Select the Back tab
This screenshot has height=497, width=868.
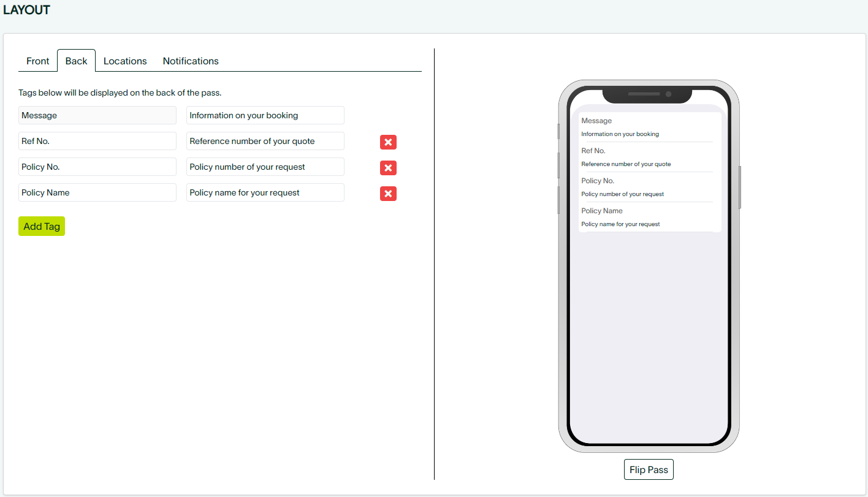pos(77,61)
